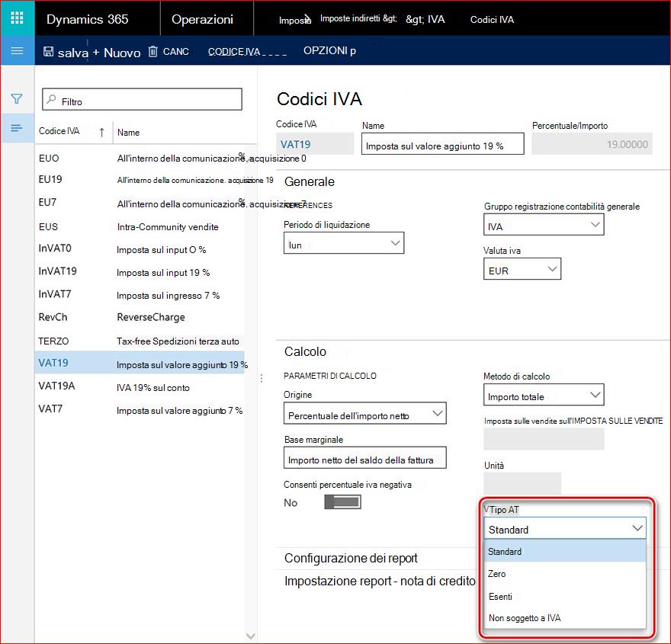
Task: Click the Filtro search field
Action: [142, 99]
